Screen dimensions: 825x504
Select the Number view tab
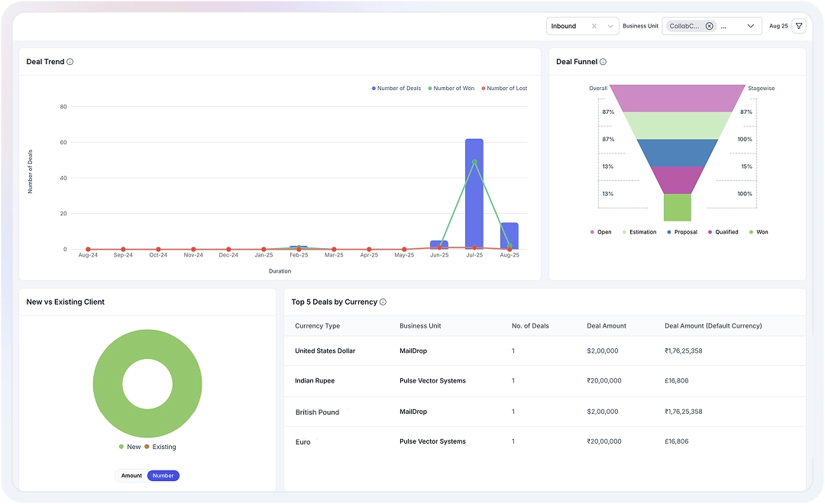tap(163, 475)
